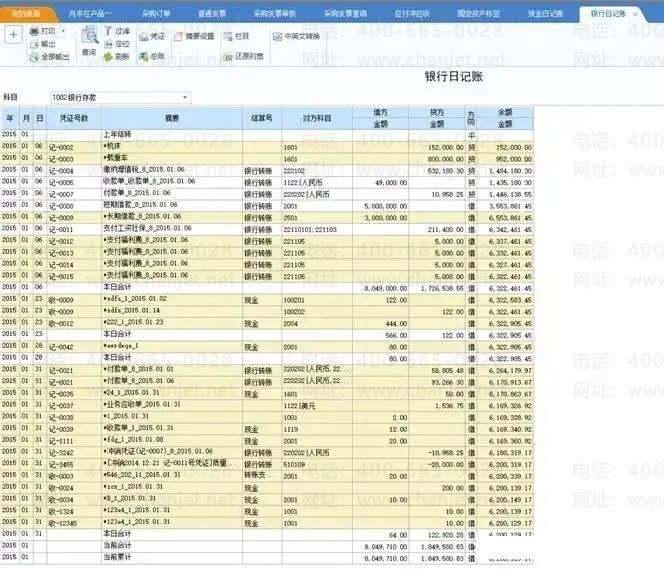Click counterpart account 22110101;221103

click(x=310, y=229)
